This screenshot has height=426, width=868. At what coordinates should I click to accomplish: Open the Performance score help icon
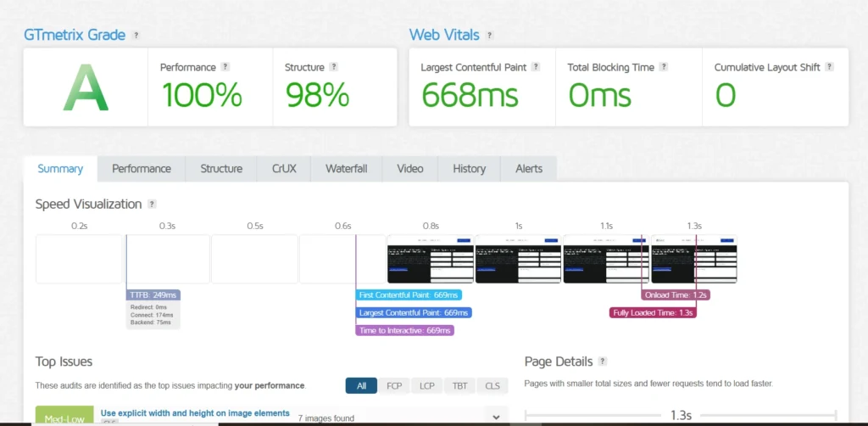point(225,67)
